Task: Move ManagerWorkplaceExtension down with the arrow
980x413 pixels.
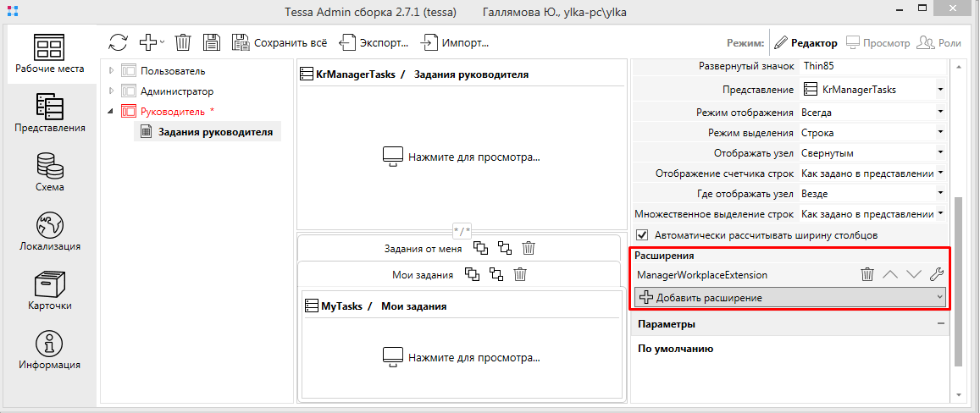Action: pos(913,274)
